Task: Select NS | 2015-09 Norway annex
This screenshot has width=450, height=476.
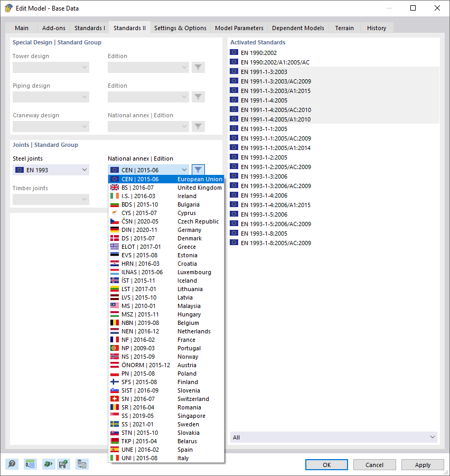Action: (x=166, y=357)
